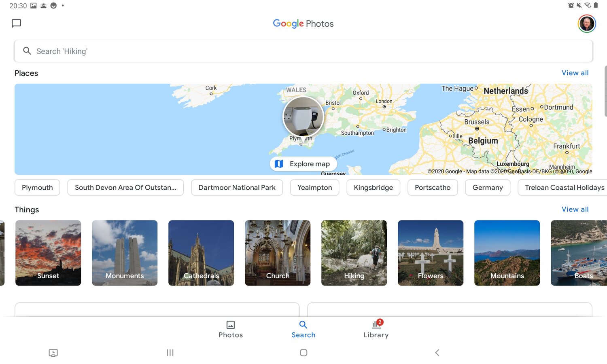Select the Kingsbridge place chip
Screen dimensions: 607x364
tap(373, 187)
